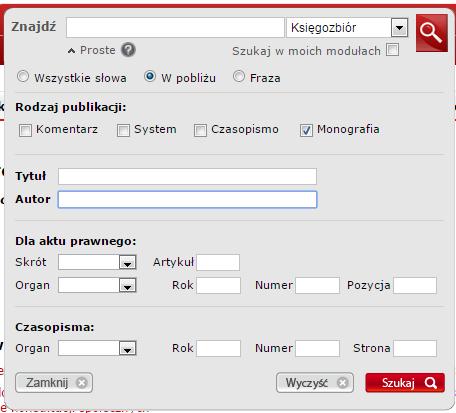Open the help question mark icon
The width and height of the screenshot is (456, 413).
[128, 50]
